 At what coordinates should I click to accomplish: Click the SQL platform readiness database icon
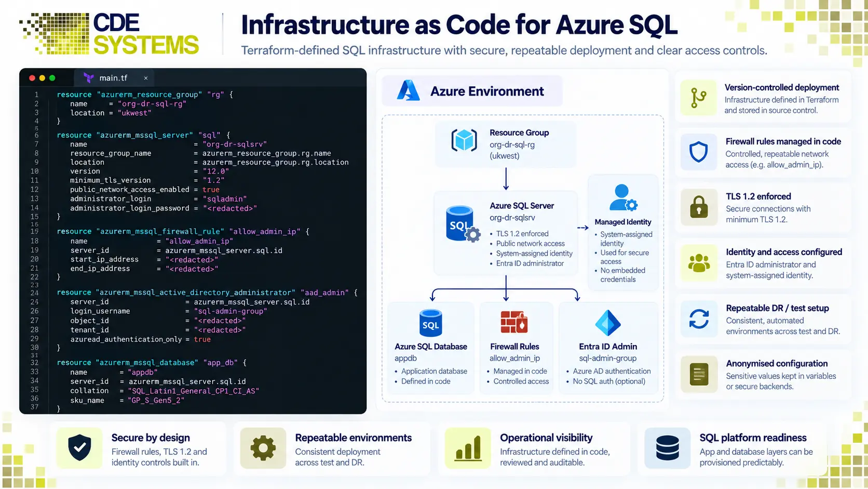pos(668,448)
